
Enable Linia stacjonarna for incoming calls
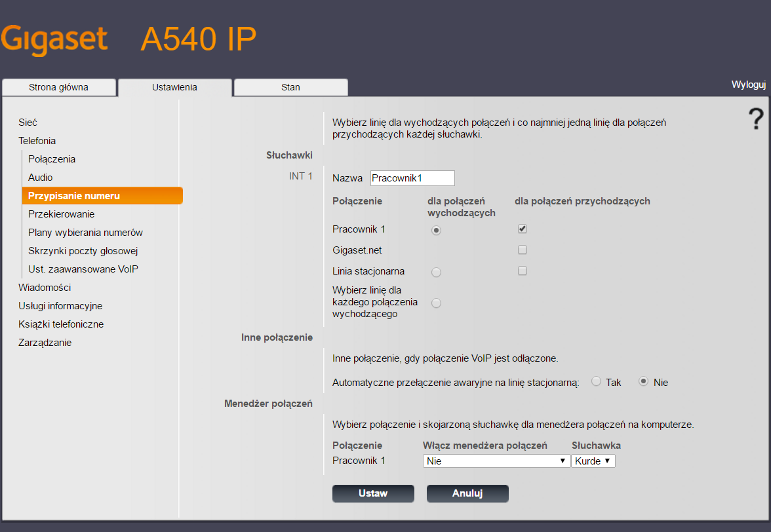[522, 271]
